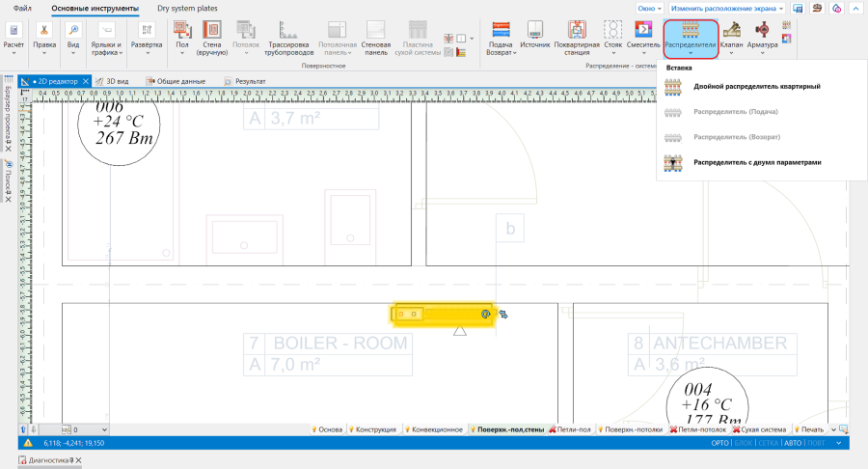Toggle СЕТКА grid mode

[x=769, y=443]
